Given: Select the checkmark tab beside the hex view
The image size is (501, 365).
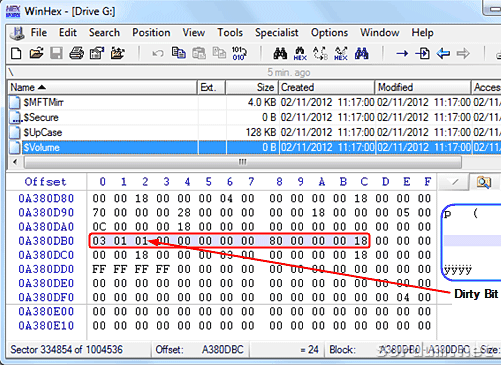Looking at the screenshot, I should [453, 182].
